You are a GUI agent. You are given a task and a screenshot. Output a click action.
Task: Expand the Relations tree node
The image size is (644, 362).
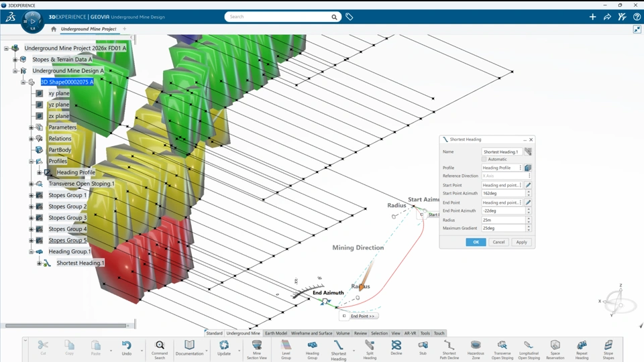pyautogui.click(x=32, y=139)
